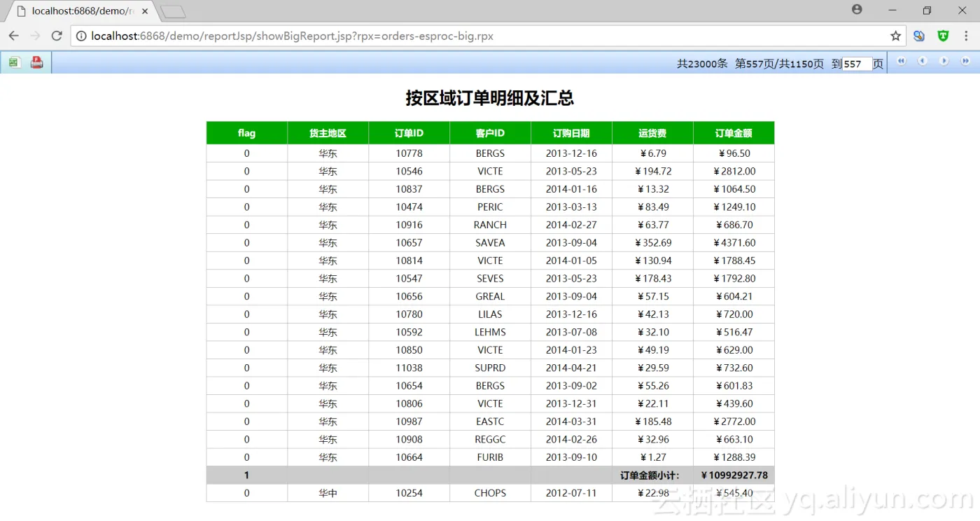Click the 共23000条 record count text
Image resolution: width=980 pixels, height=521 pixels.
pos(702,64)
